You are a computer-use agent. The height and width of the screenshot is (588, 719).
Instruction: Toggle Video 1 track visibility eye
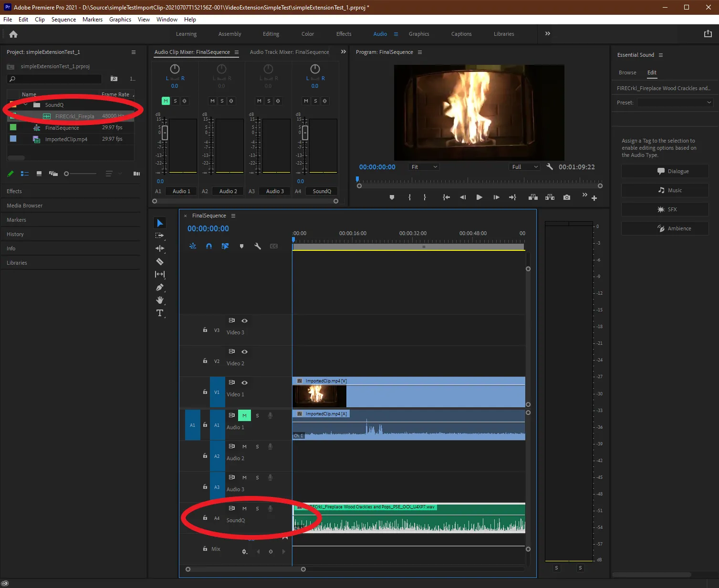tap(244, 382)
